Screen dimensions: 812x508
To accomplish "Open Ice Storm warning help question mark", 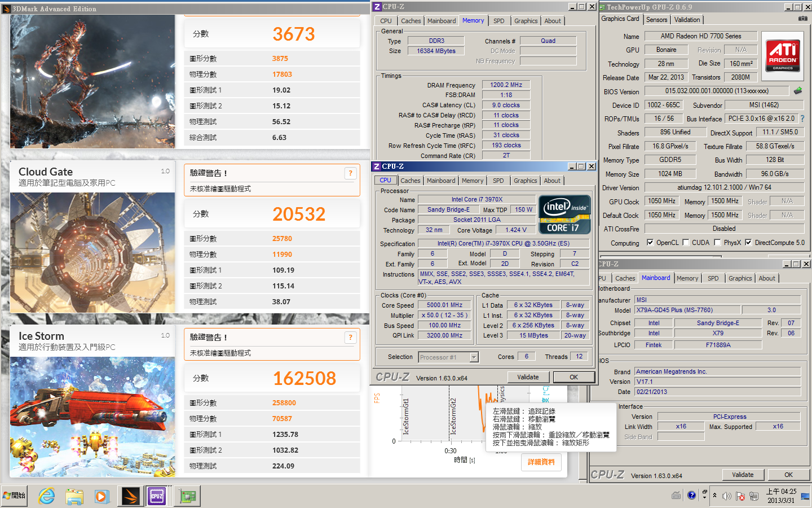I will pyautogui.click(x=350, y=338).
